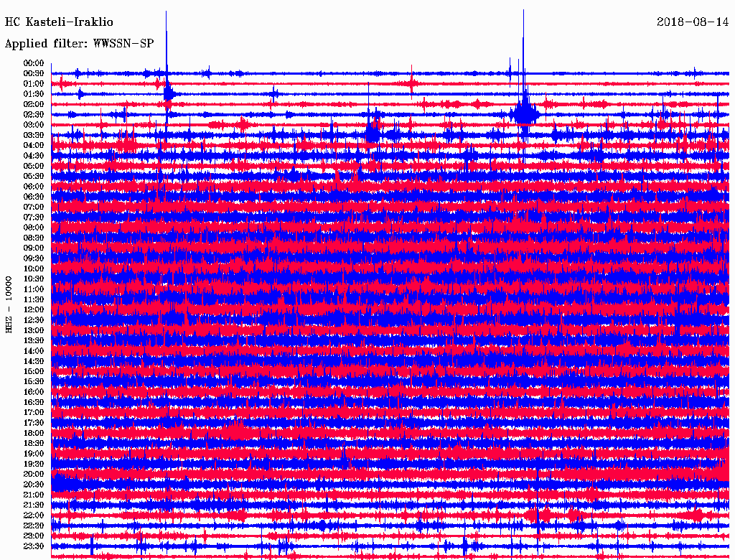Image resolution: width=735 pixels, height=560 pixels.
Task: Click the '05:30' time label
Action: click(34, 176)
